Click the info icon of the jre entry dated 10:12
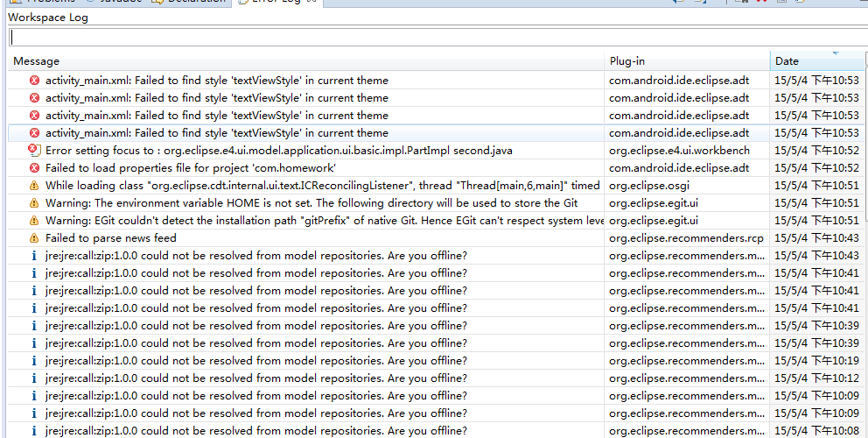The height and width of the screenshot is (438, 868). tap(34, 378)
